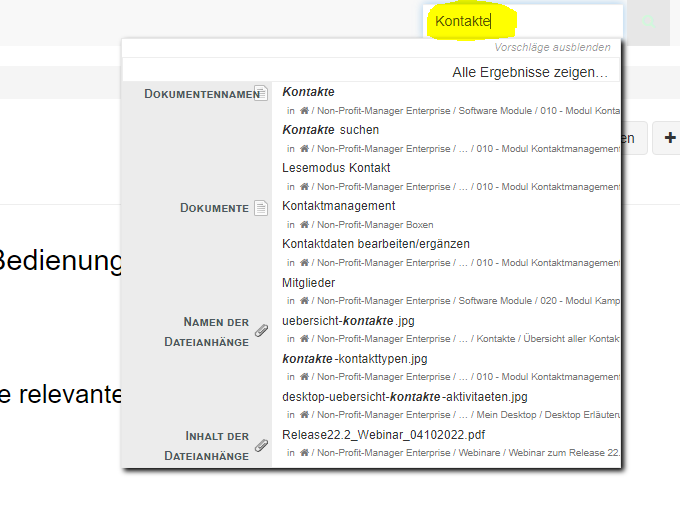680x530 pixels.
Task: Click the paperclip icon beside Namen der Dateianhänge
Action: 261,331
